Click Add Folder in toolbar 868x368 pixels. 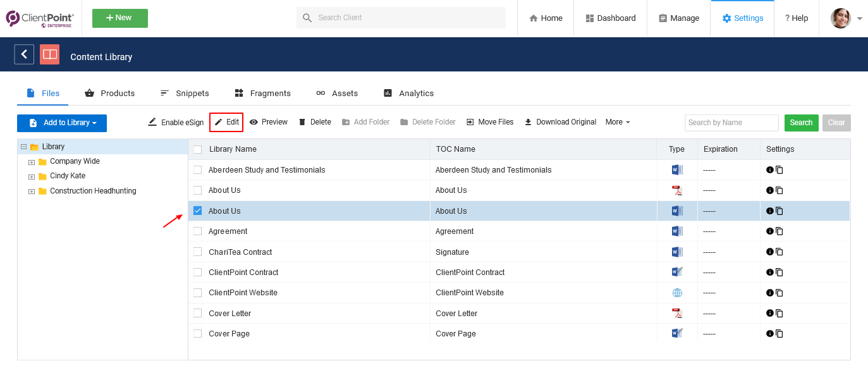point(365,122)
